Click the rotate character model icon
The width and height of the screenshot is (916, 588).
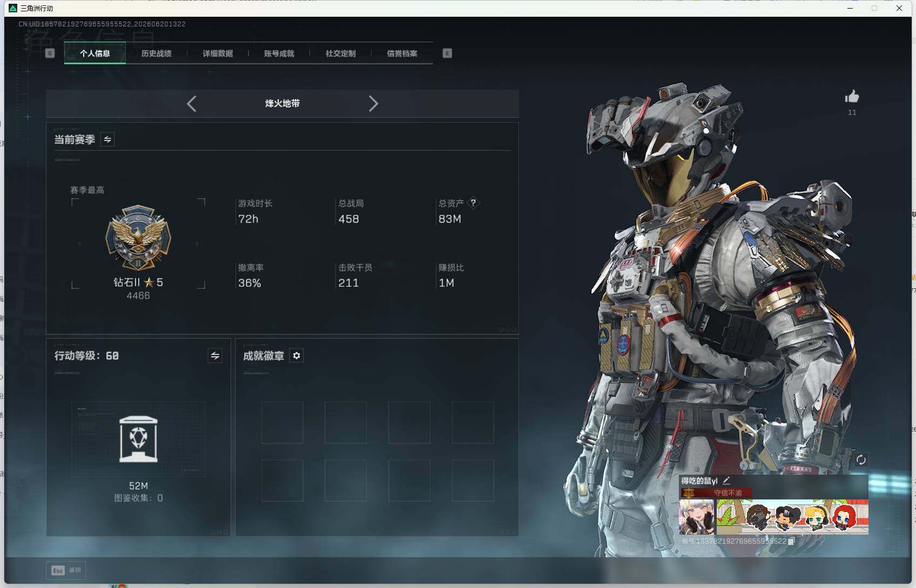[x=861, y=460]
